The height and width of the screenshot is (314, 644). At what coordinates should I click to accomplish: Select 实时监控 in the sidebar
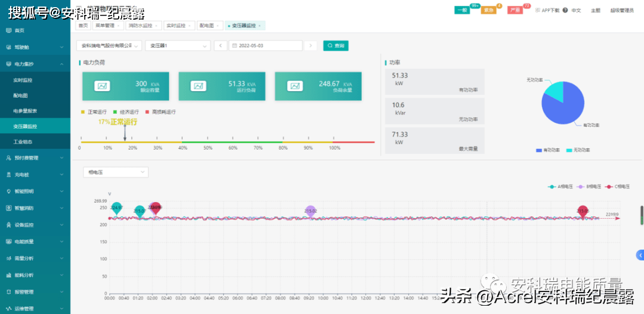(x=23, y=79)
